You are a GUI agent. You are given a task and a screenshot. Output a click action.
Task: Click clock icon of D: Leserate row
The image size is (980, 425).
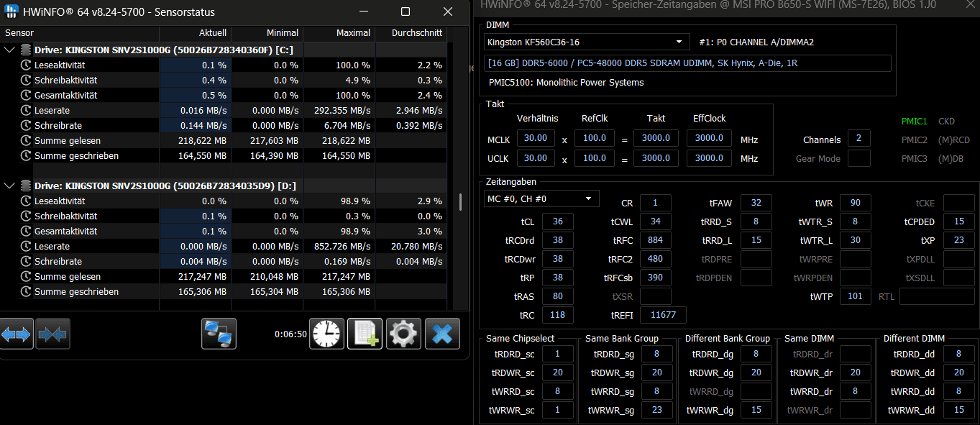coord(26,246)
